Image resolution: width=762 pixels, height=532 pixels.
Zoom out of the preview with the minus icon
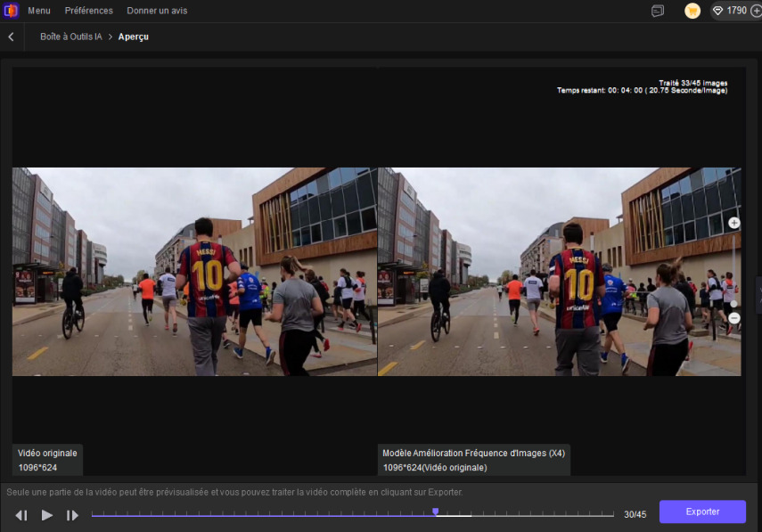tap(733, 317)
